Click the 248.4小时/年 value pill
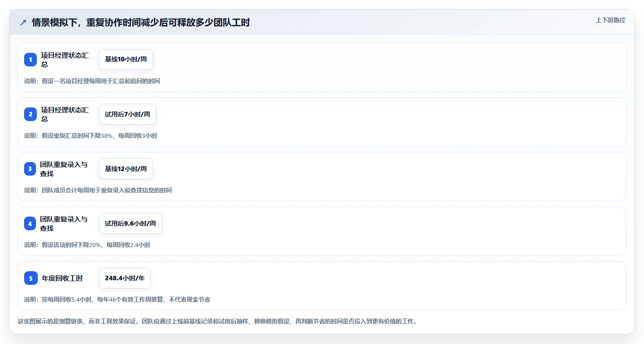Screen dimensions: 644x344 (125, 278)
